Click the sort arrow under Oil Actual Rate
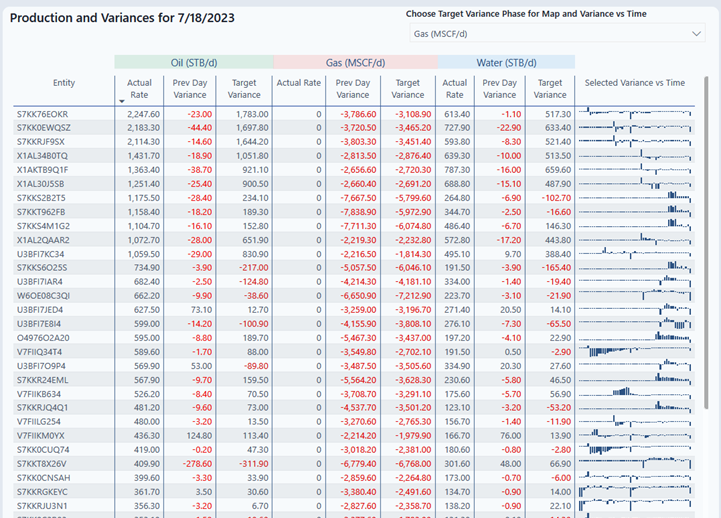Image resolution: width=721 pixels, height=518 pixels. pyautogui.click(x=122, y=101)
